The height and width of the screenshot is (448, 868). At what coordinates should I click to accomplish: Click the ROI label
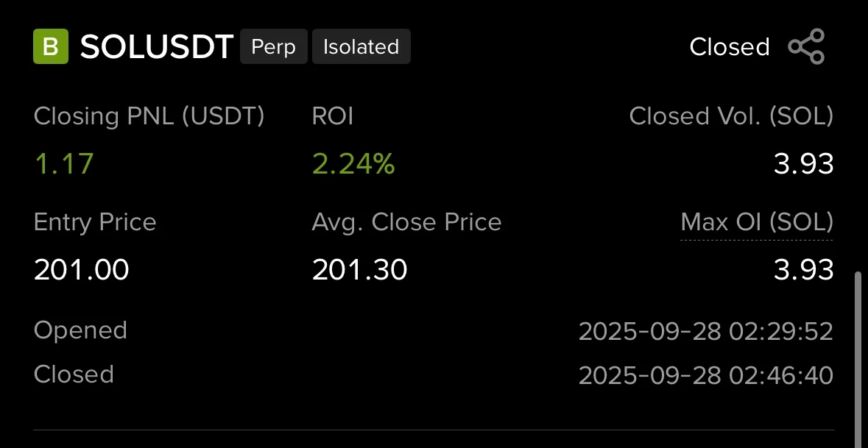coord(333,116)
